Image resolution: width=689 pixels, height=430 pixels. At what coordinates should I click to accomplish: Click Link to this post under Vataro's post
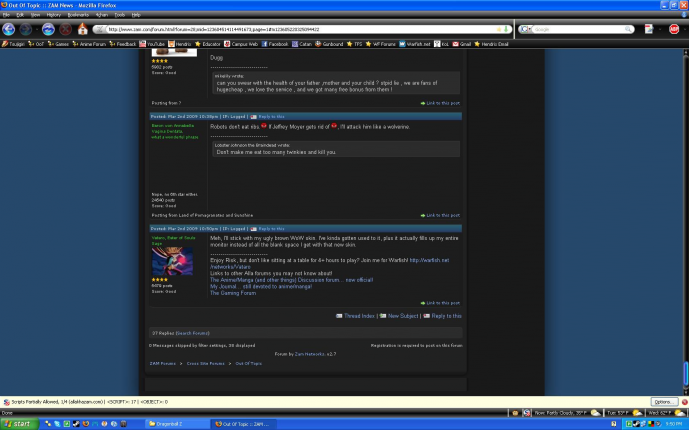click(443, 303)
